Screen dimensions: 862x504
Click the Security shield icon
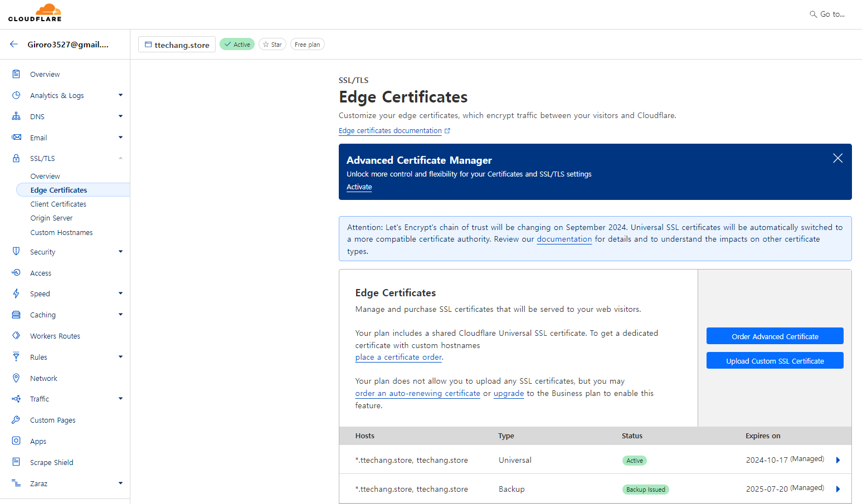tap(16, 252)
